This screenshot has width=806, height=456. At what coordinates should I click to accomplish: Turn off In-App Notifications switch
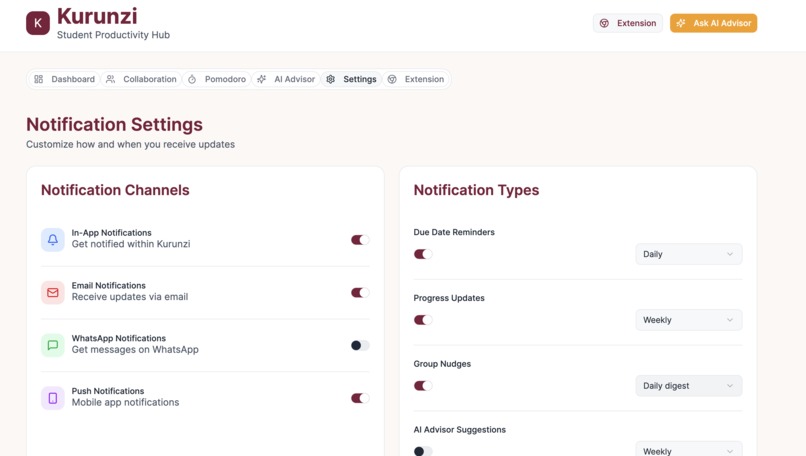360,240
